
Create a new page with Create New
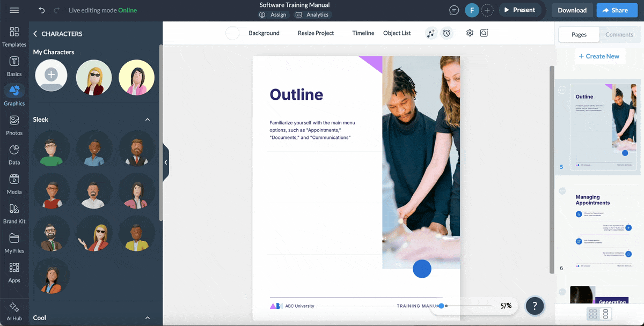pos(599,56)
